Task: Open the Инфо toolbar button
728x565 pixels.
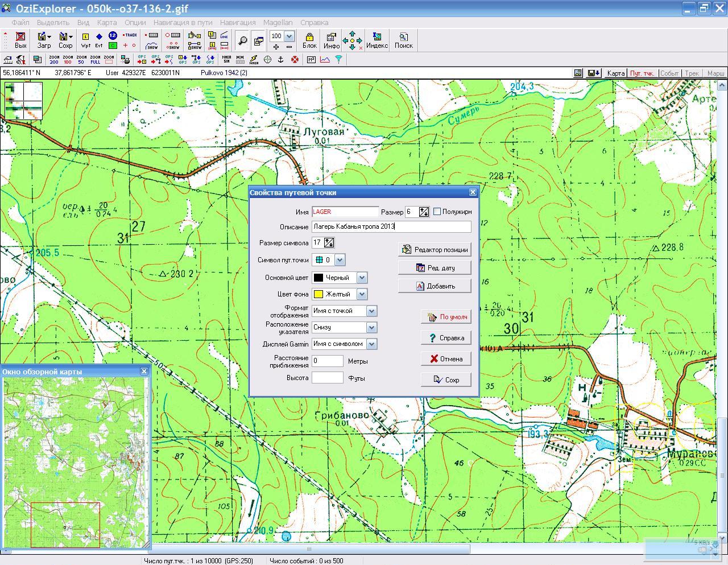Action: [332, 40]
